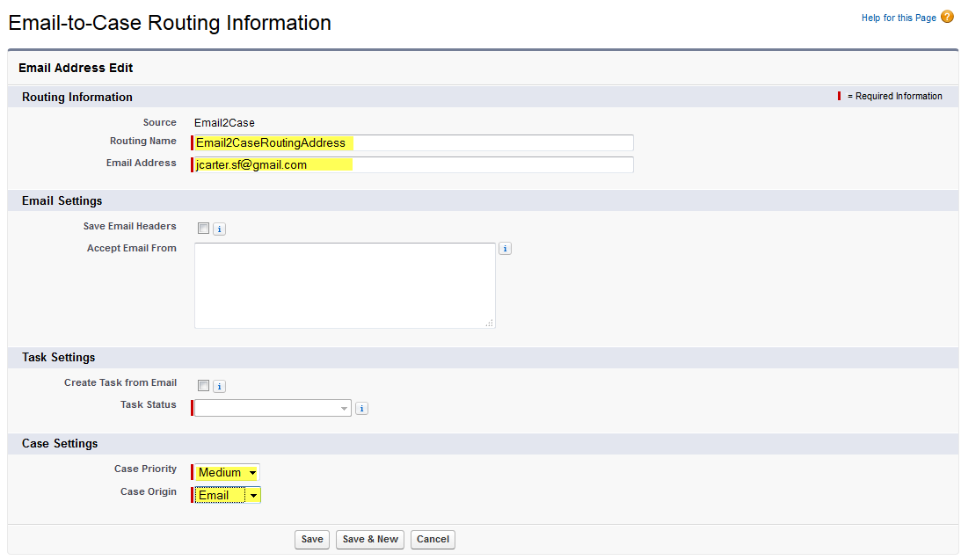Screen dimensions: 961x560
Task: Open the Task Status dropdown
Action: click(x=273, y=408)
